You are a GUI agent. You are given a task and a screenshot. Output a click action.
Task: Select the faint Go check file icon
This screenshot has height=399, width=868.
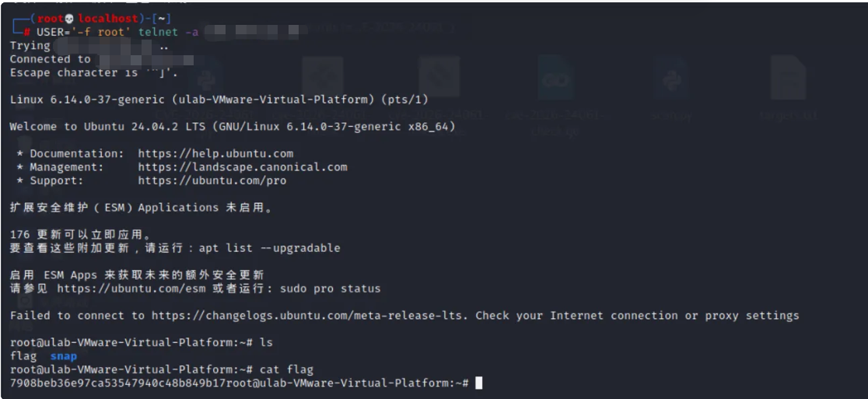(x=556, y=78)
